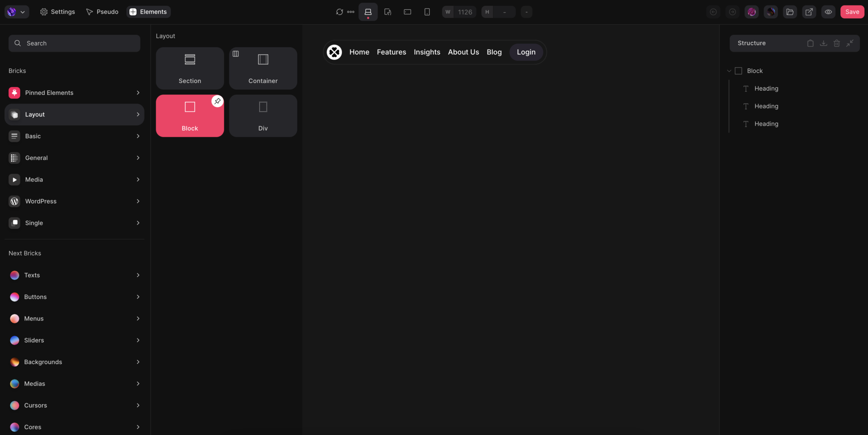868x435 pixels.
Task: Collapse all via Structure collapse icon
Action: pyautogui.click(x=850, y=43)
